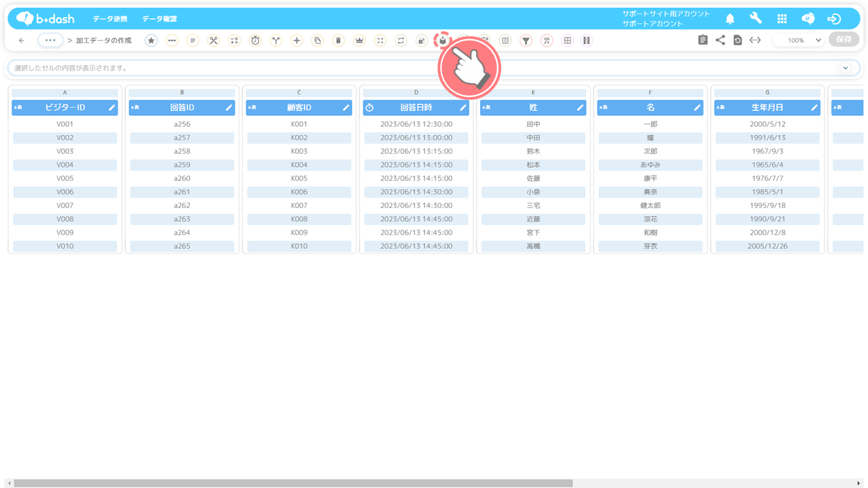Click pencil icon on 姓 column header
This screenshot has width=868, height=488.
(x=580, y=108)
